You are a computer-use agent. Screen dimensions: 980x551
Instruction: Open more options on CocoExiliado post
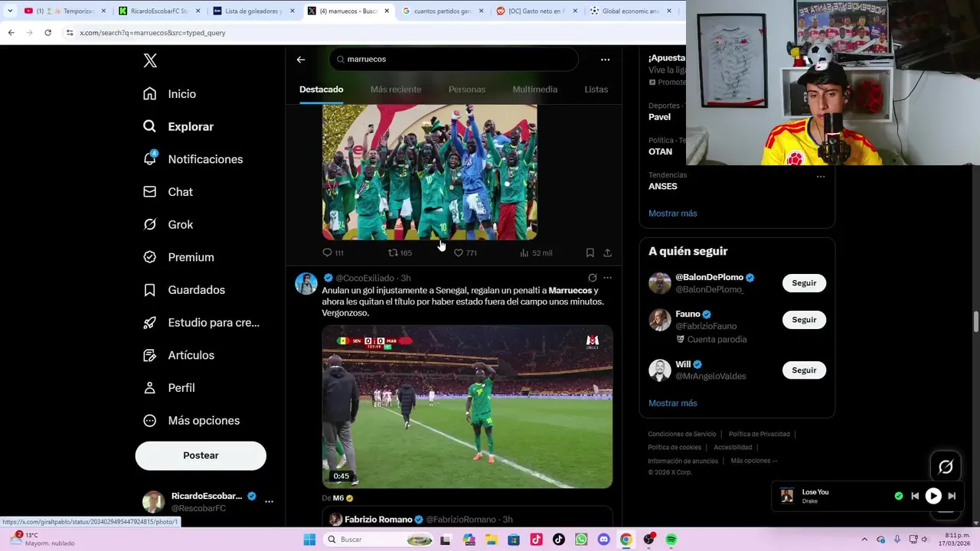(607, 278)
